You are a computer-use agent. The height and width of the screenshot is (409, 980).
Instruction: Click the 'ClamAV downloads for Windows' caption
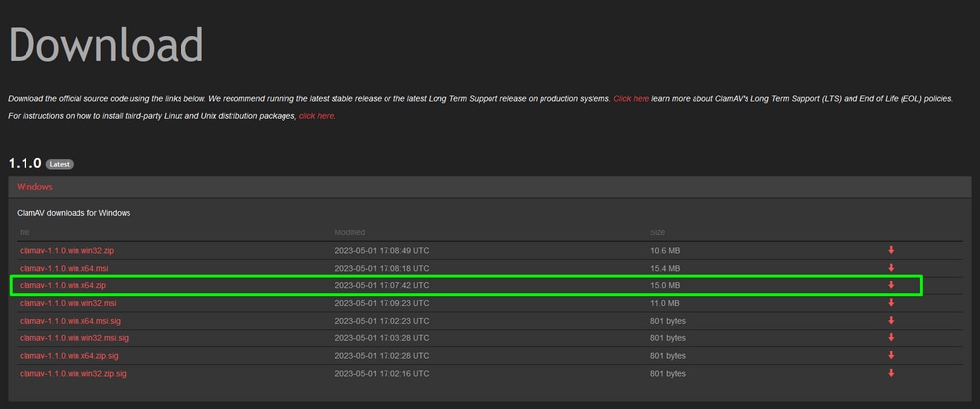[x=74, y=213]
